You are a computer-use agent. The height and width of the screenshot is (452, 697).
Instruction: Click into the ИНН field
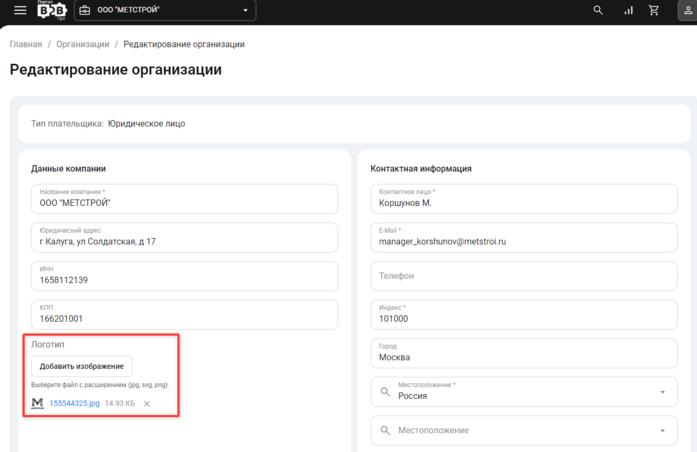pos(184,276)
